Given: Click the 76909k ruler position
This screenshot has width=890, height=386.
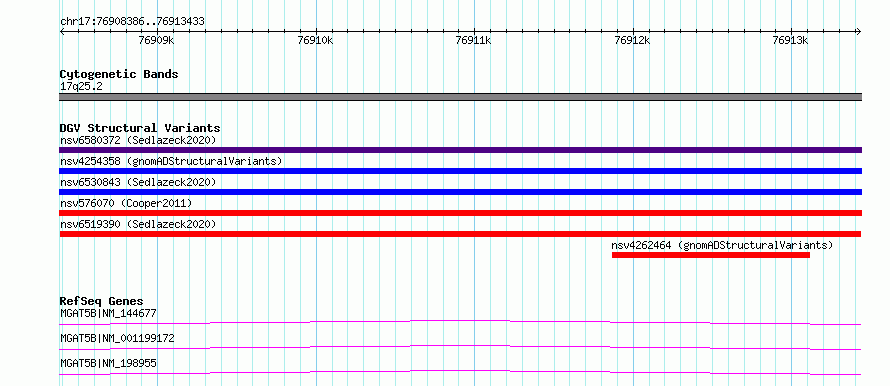Looking at the screenshot, I should point(157,41).
